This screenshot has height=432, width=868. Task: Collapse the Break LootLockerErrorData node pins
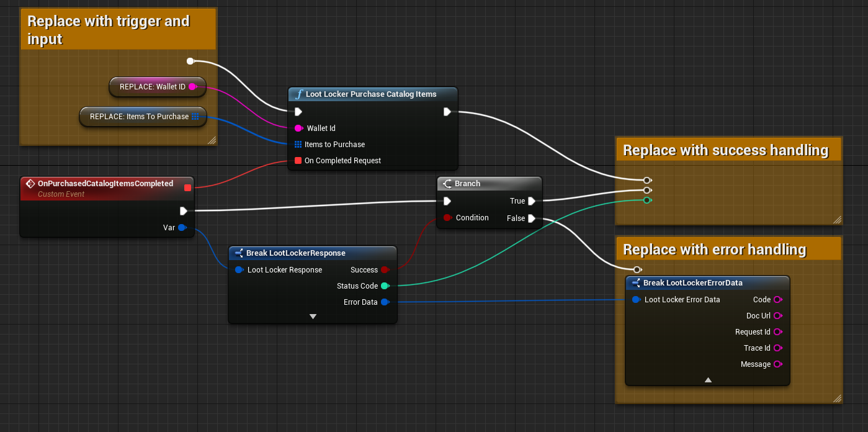(x=708, y=379)
